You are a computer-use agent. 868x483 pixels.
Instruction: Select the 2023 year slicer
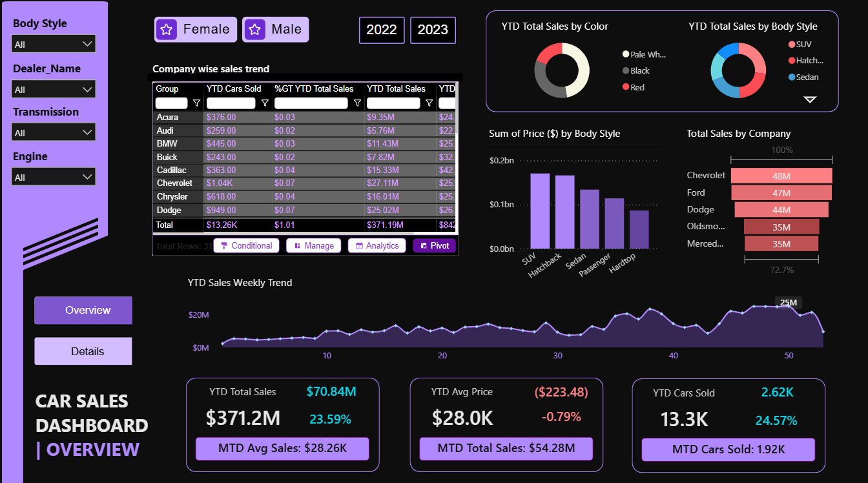(x=433, y=30)
